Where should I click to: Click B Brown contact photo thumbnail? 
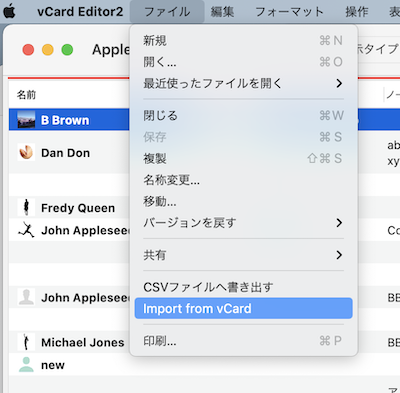coord(26,120)
